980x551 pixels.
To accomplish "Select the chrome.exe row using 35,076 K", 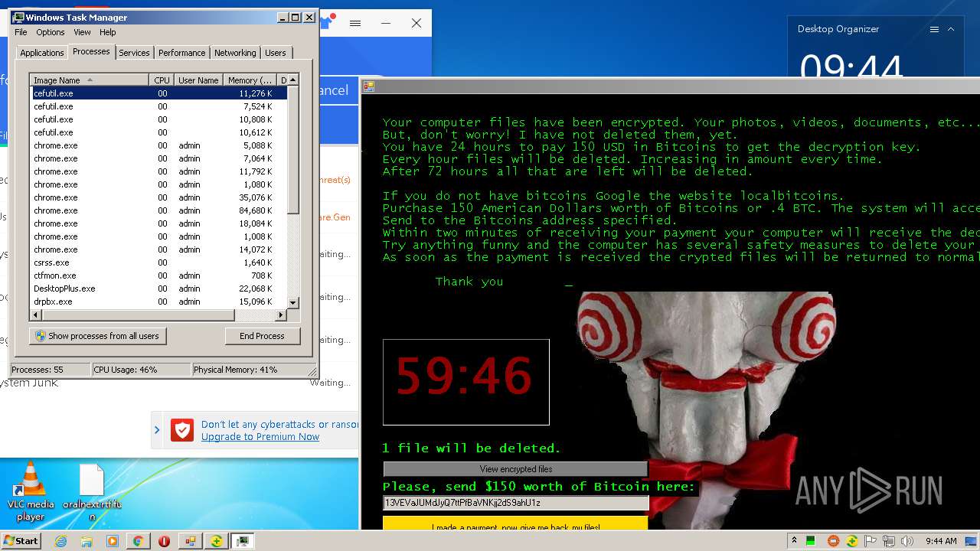I will pos(159,197).
